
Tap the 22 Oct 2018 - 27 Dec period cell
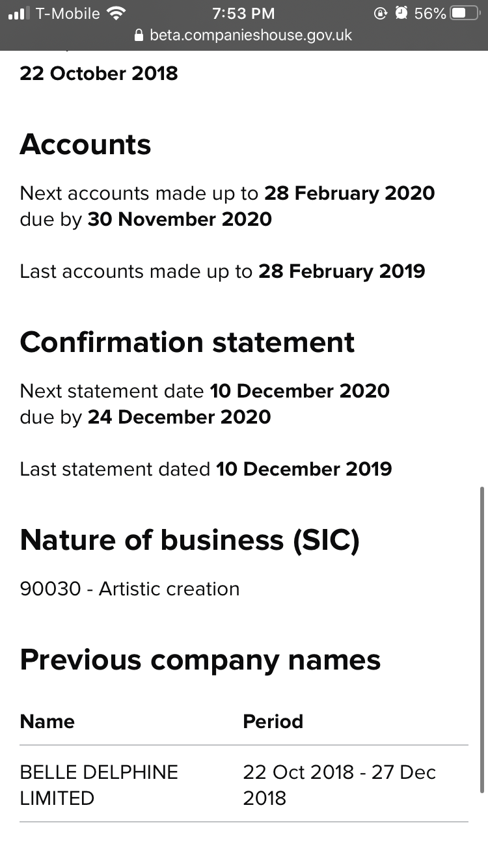339,785
